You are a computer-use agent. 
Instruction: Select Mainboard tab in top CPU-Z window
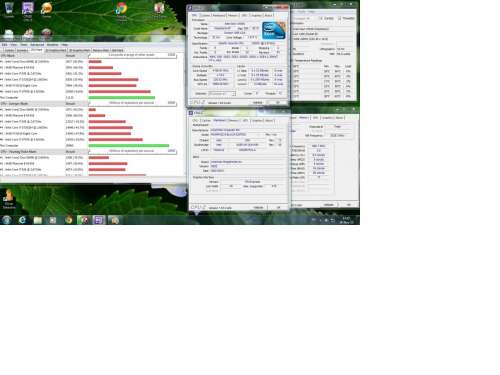[x=219, y=15]
